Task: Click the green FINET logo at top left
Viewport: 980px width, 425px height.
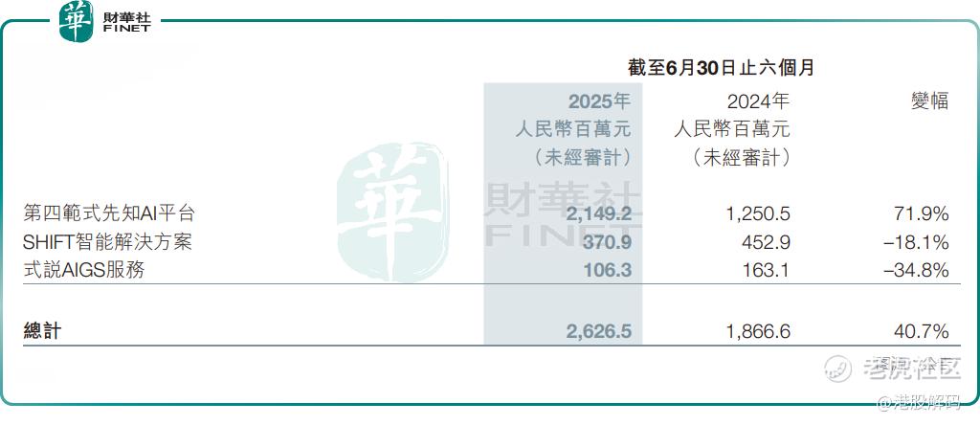Action: pyautogui.click(x=76, y=21)
